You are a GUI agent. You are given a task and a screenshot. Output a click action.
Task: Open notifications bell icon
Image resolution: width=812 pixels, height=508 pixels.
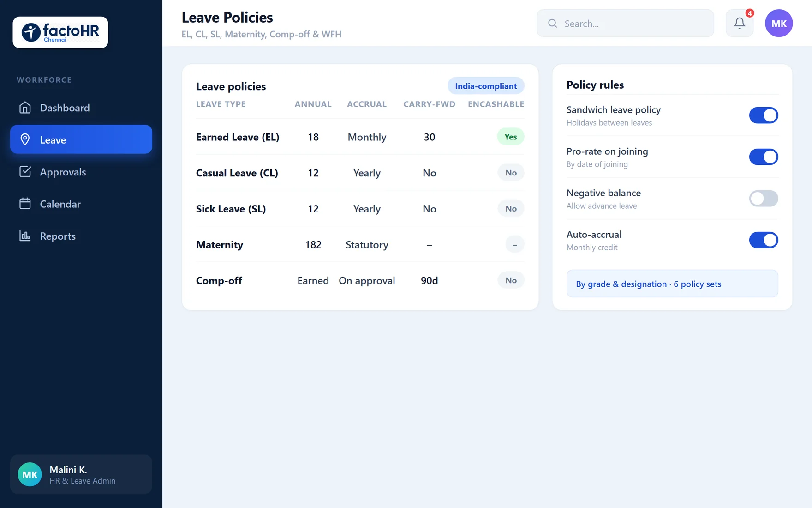[740, 23]
